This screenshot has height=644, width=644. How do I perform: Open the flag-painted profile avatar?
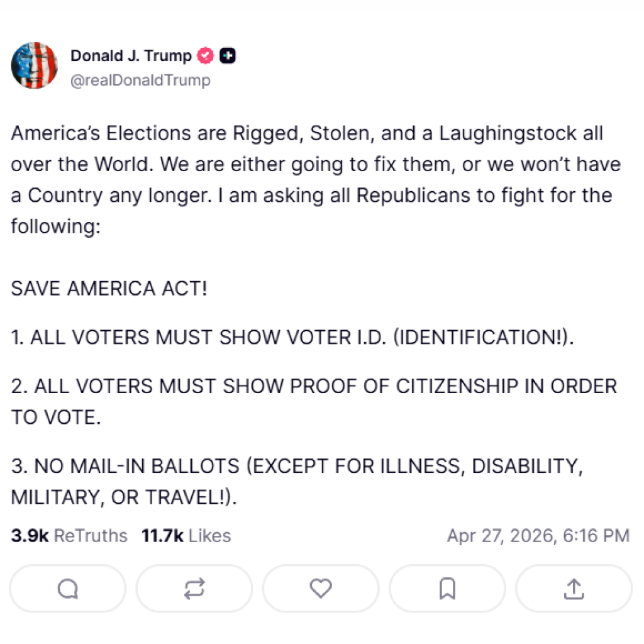[35, 66]
